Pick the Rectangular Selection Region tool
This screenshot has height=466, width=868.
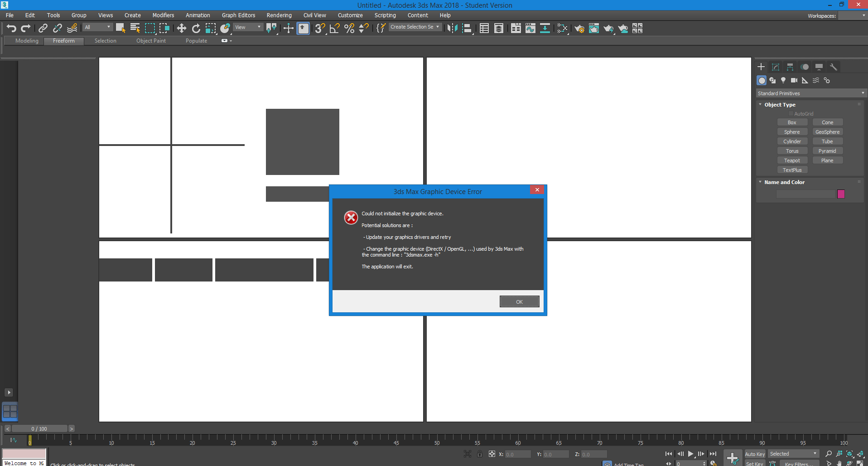click(149, 28)
